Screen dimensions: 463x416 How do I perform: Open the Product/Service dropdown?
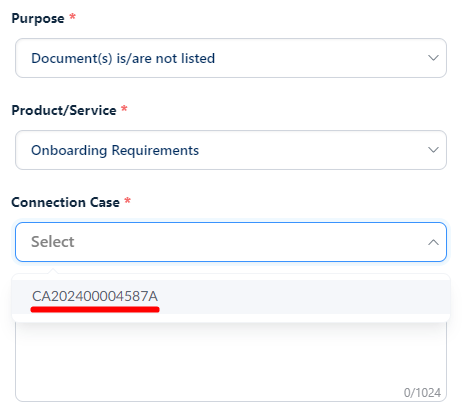(231, 150)
